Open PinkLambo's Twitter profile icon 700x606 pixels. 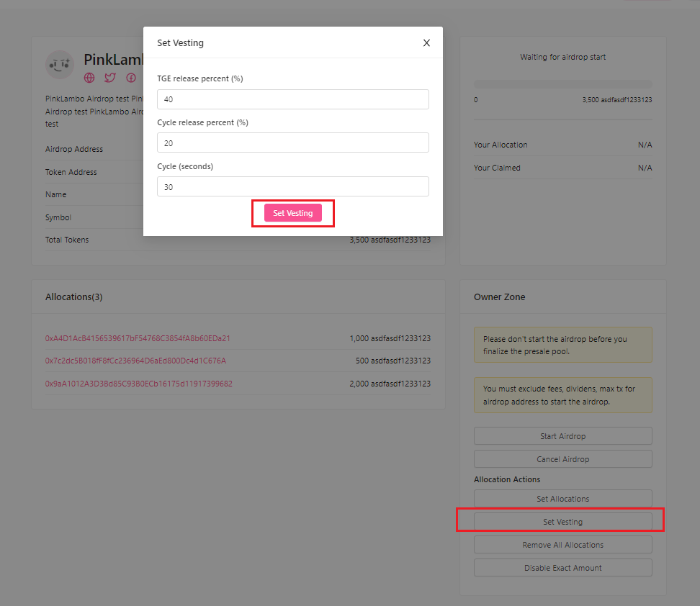click(x=109, y=78)
